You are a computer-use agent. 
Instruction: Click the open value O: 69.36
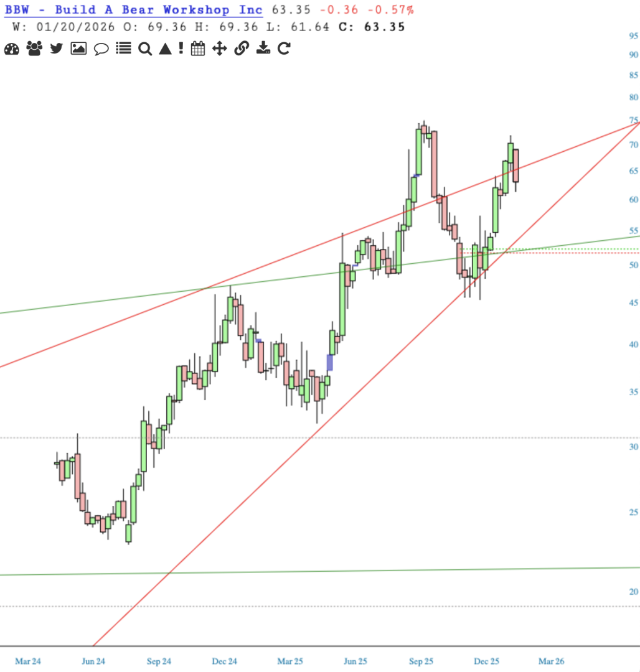pyautogui.click(x=155, y=27)
